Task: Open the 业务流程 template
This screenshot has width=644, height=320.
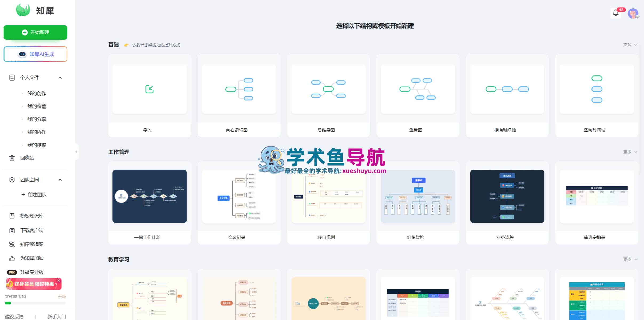Action: (x=507, y=203)
